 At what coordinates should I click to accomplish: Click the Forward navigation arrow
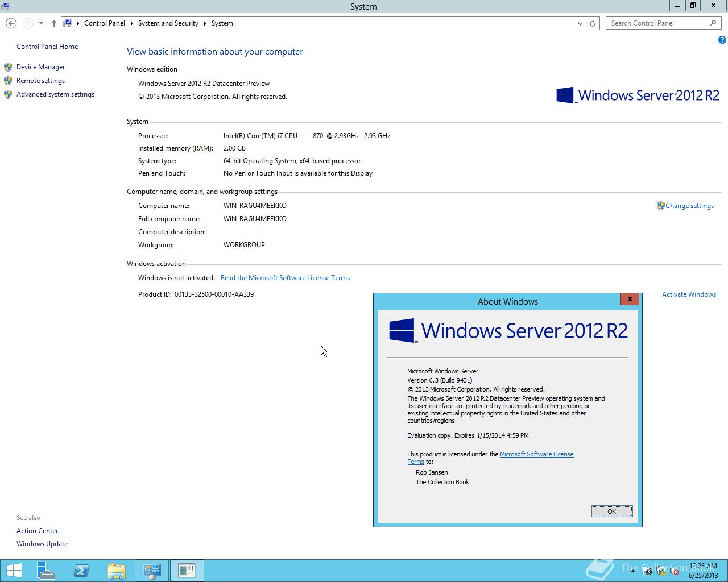click(28, 23)
